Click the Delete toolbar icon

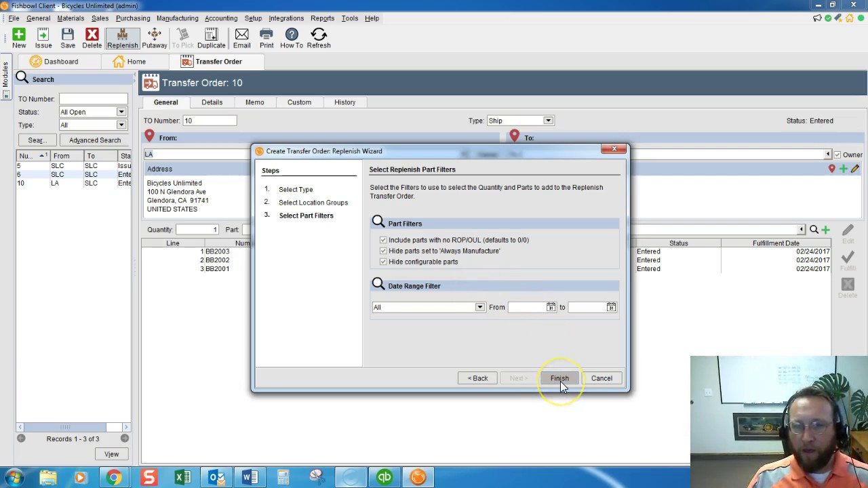point(92,38)
